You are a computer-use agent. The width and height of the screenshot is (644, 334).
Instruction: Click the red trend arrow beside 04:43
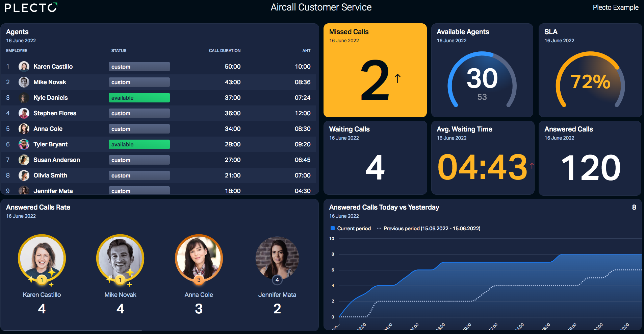tap(532, 166)
